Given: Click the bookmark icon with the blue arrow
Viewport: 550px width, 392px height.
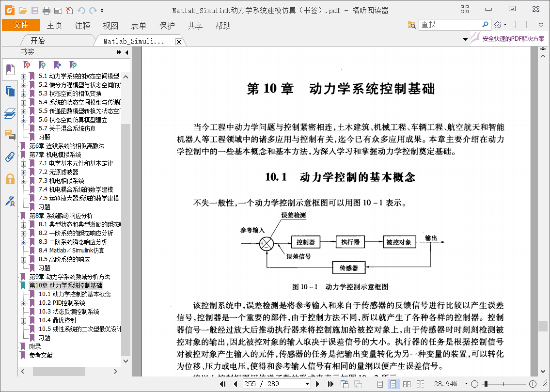Looking at the screenshot, I should coord(58,64).
